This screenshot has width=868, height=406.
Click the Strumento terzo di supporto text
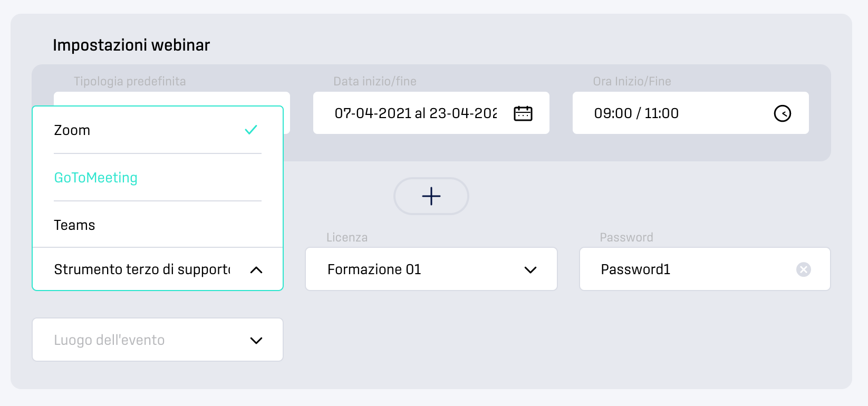click(142, 269)
